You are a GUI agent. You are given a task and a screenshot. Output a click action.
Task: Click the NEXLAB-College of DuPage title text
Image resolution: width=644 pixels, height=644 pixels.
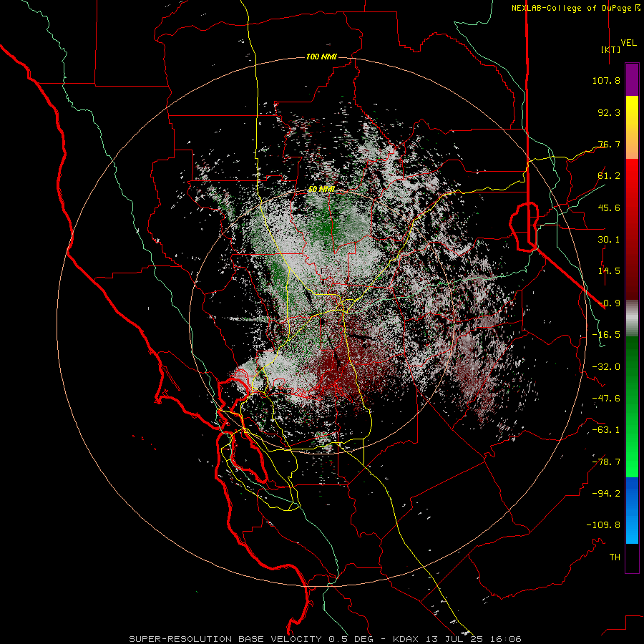(x=571, y=8)
